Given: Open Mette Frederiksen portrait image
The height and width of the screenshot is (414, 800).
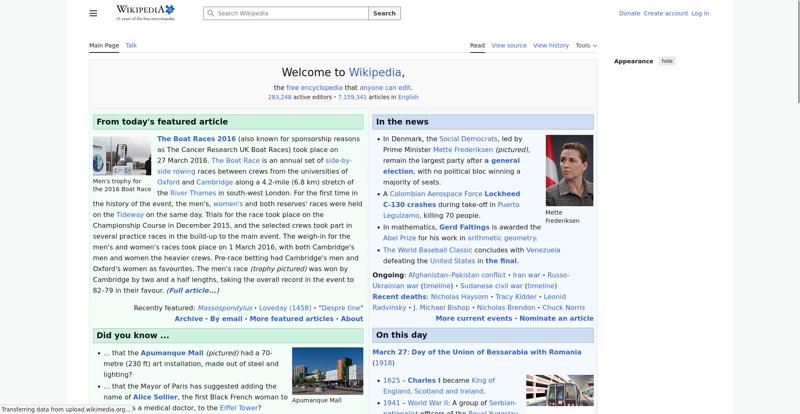Looking at the screenshot, I should click(x=569, y=170).
